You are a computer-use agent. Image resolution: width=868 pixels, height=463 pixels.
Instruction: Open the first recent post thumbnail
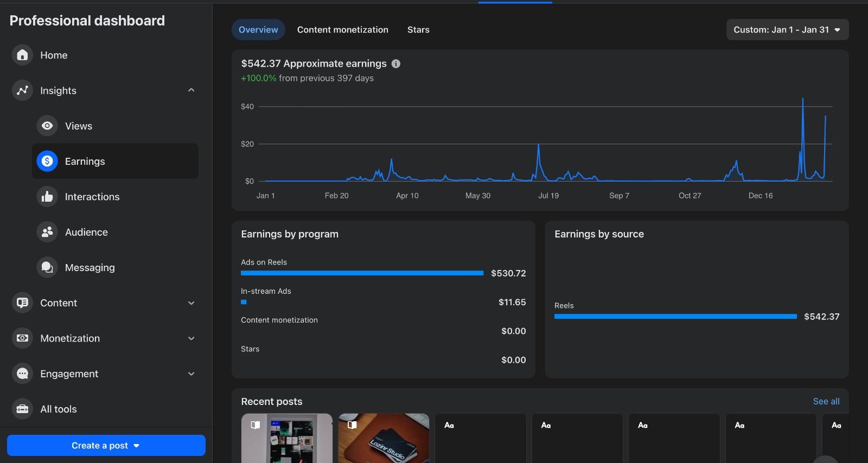click(x=287, y=438)
